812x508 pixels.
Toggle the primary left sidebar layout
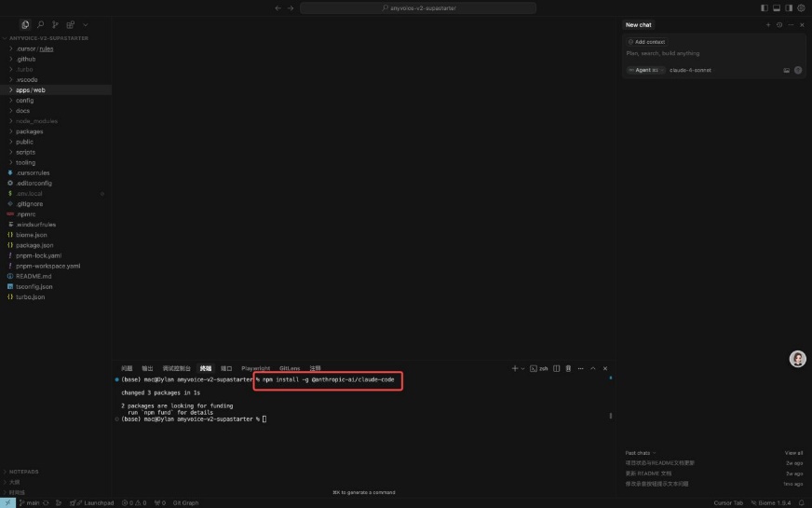point(765,8)
